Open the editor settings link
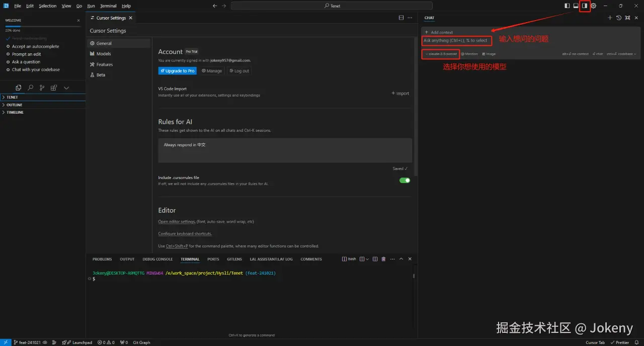The height and width of the screenshot is (346, 644). pyautogui.click(x=177, y=222)
